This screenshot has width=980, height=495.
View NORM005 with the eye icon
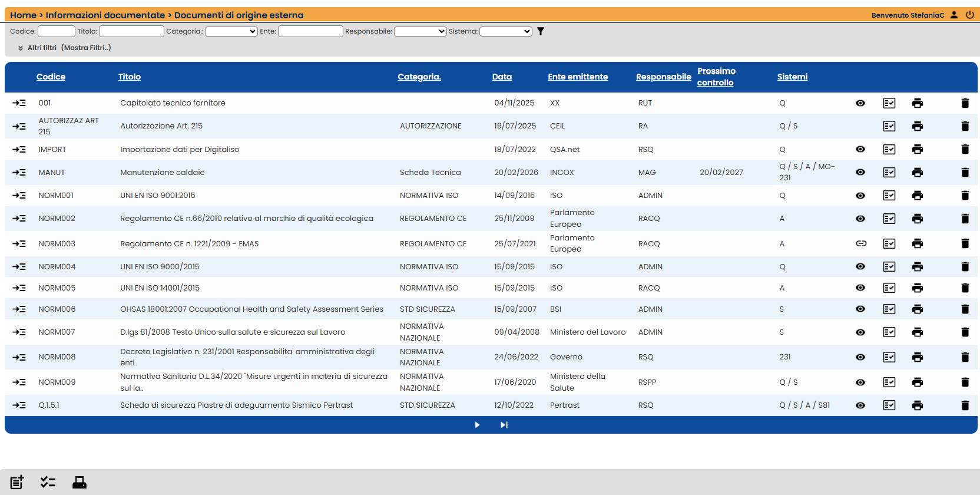[x=860, y=288]
